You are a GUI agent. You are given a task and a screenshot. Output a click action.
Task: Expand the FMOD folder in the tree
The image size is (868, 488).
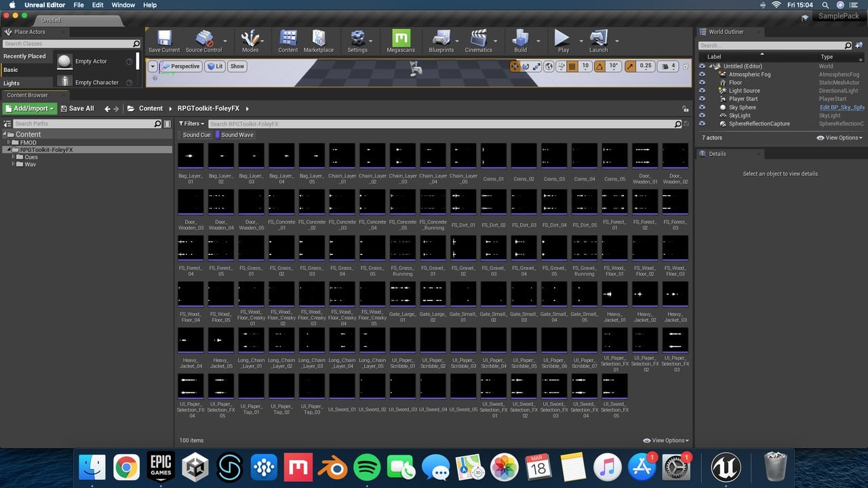tap(9, 142)
